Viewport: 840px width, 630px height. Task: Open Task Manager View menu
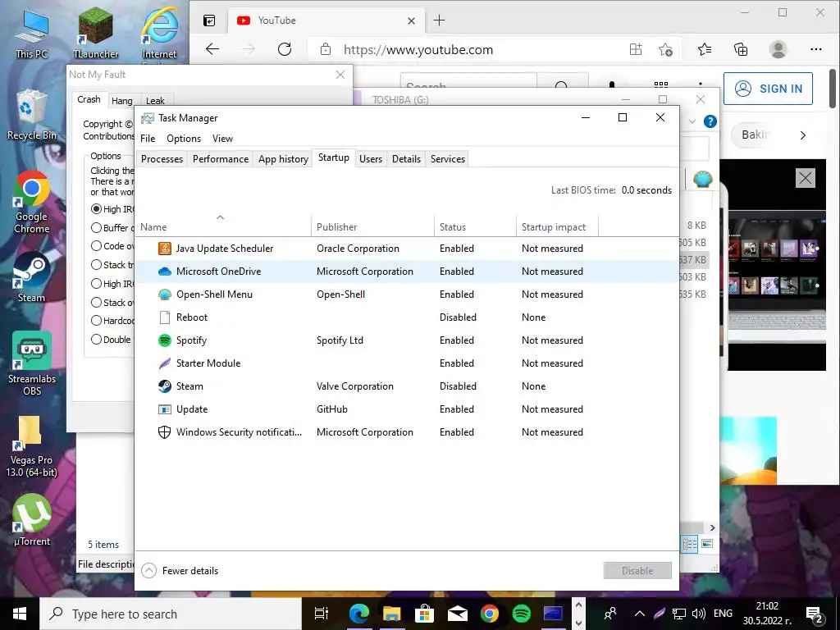[222, 139]
